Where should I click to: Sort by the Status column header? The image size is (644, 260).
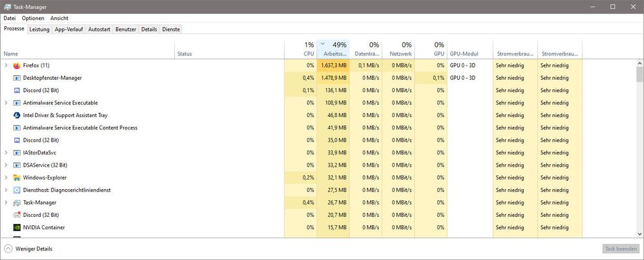tap(229, 50)
